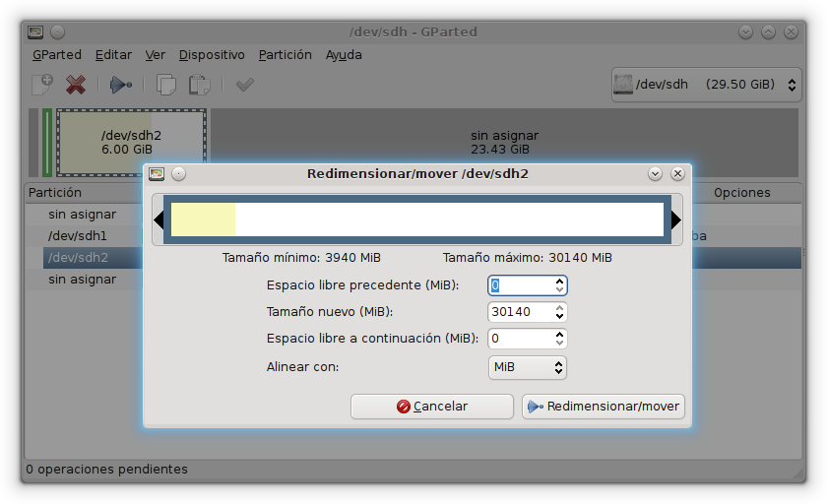Click the down arrow of Espacio libre a continuación
The image size is (827, 504).
tap(559, 343)
